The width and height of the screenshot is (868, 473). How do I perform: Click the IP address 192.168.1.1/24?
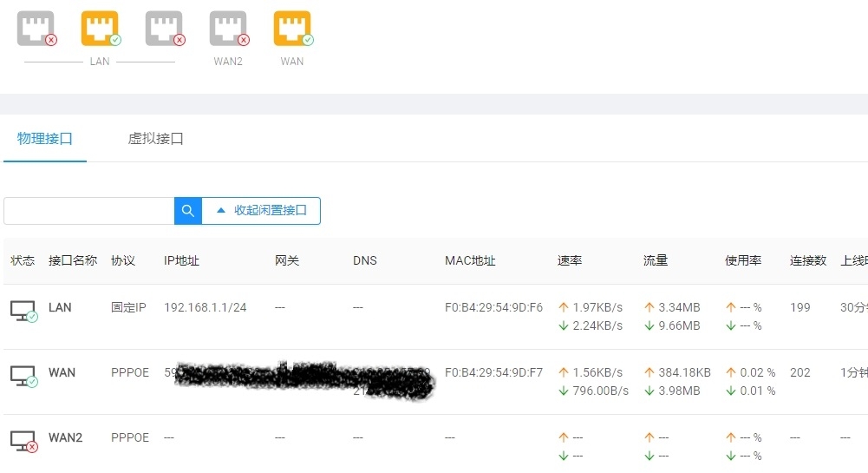point(206,307)
